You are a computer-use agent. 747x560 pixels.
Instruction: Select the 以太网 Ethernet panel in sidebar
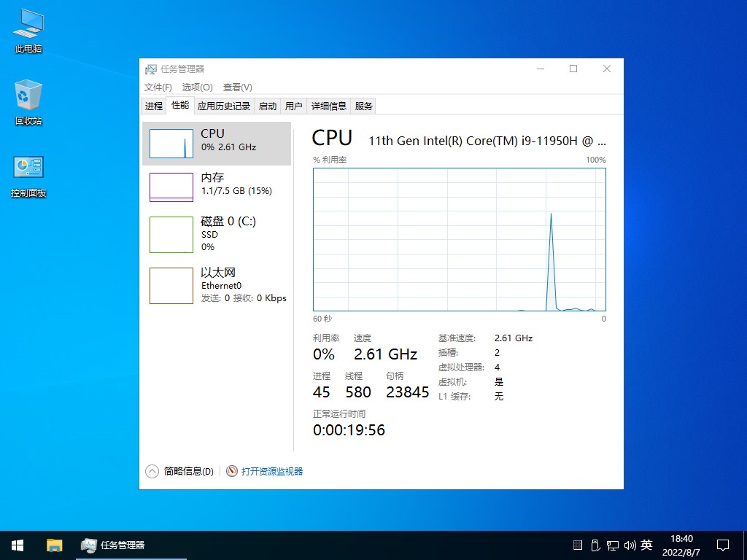pyautogui.click(x=212, y=285)
